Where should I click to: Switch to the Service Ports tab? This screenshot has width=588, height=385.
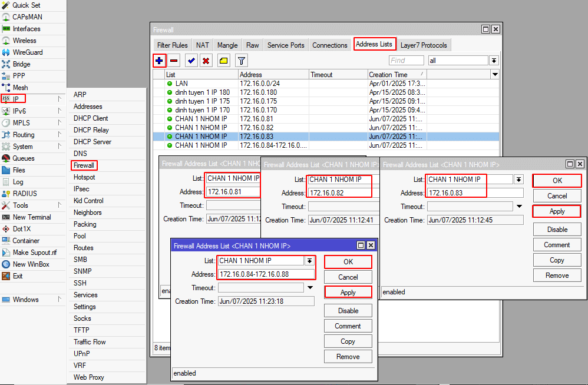click(x=286, y=45)
